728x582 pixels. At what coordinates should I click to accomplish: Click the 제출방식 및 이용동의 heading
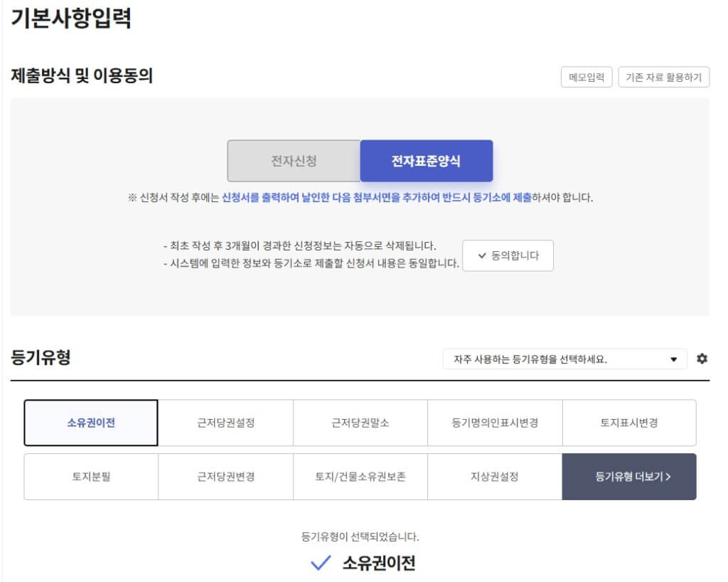pos(82,75)
